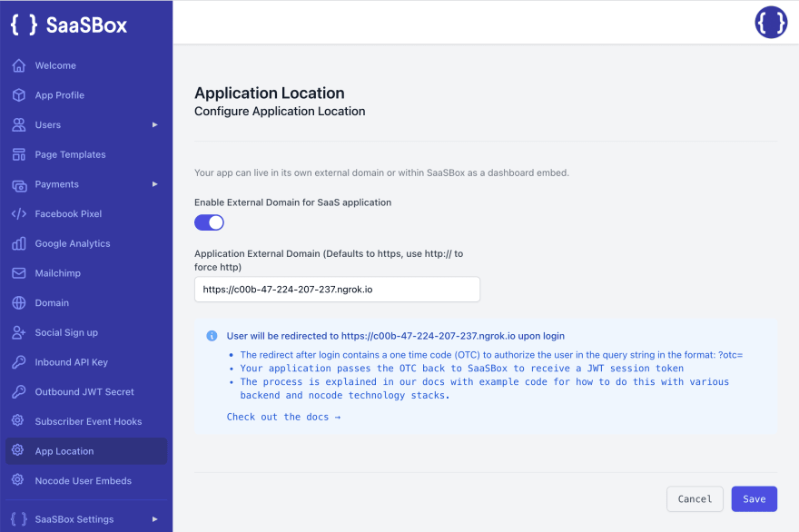Open the profile avatar in the top right
Screen dimensions: 799x532
coord(771,23)
